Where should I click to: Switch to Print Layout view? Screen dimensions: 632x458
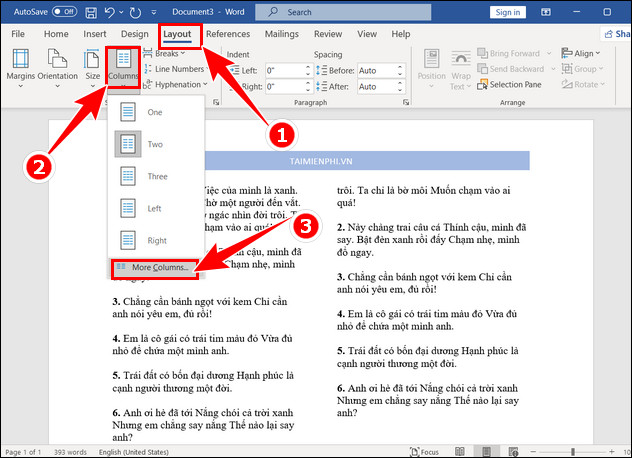(x=486, y=452)
